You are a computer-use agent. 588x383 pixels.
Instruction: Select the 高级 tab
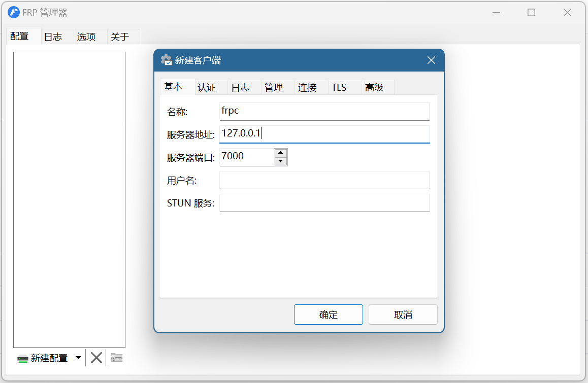tap(374, 88)
